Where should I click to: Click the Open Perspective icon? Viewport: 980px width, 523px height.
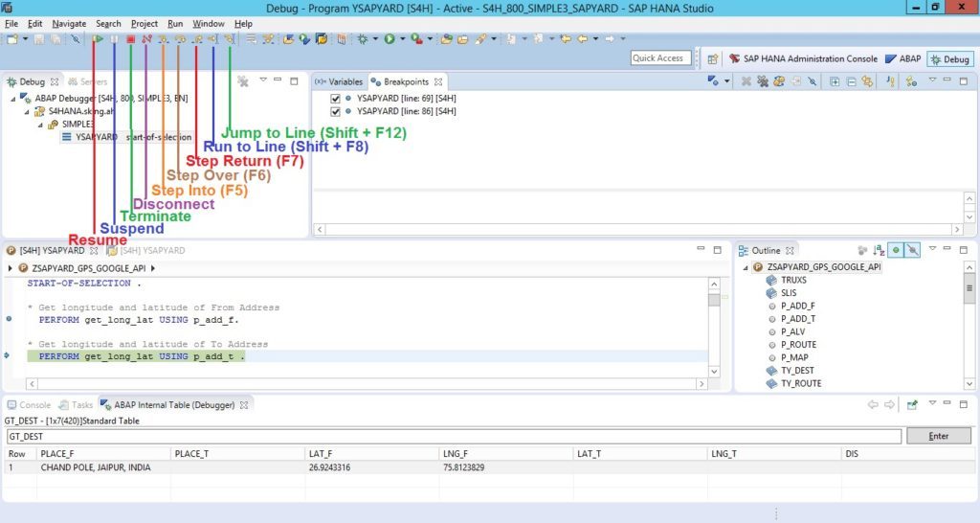pyautogui.click(x=712, y=58)
